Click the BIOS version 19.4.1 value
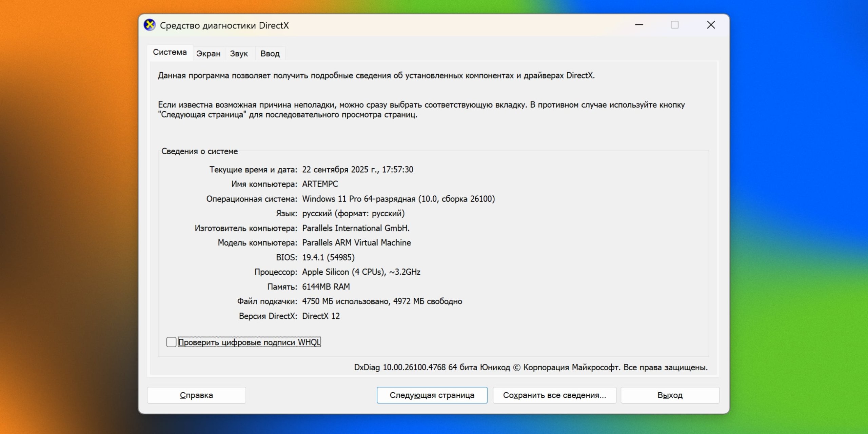Screen dimensions: 868x434 329,257
